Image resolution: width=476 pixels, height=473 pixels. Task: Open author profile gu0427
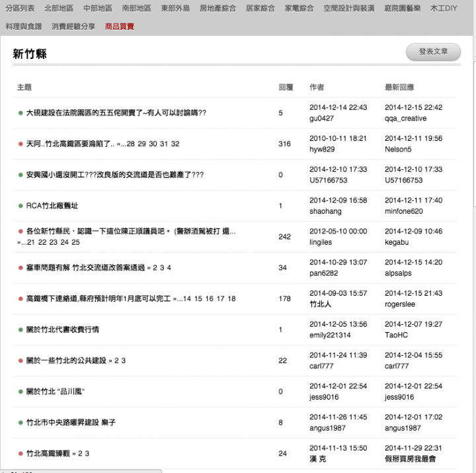click(321, 118)
